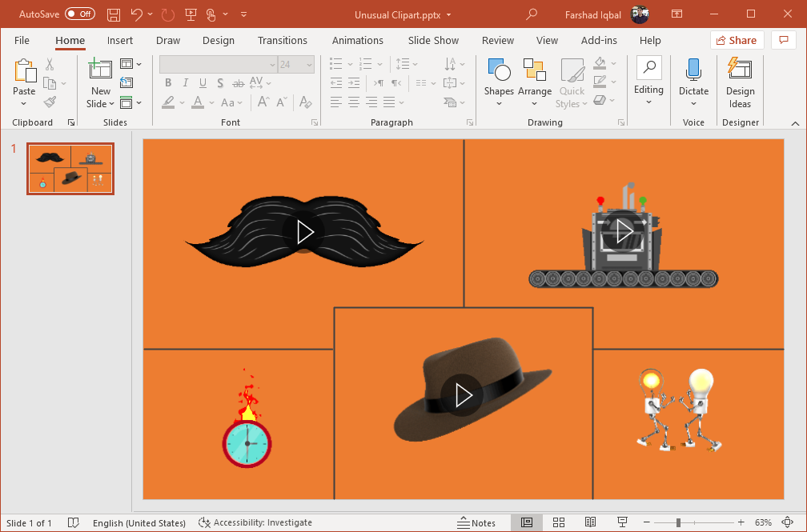Select slide 1 thumbnail
This screenshot has height=532, width=807.
(70, 168)
